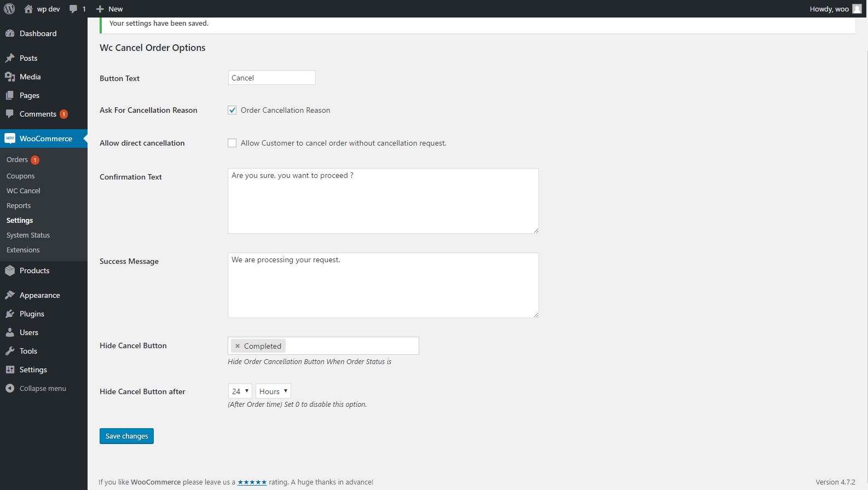Open the Hours unit dropdown
The width and height of the screenshot is (868, 490).
(x=273, y=391)
